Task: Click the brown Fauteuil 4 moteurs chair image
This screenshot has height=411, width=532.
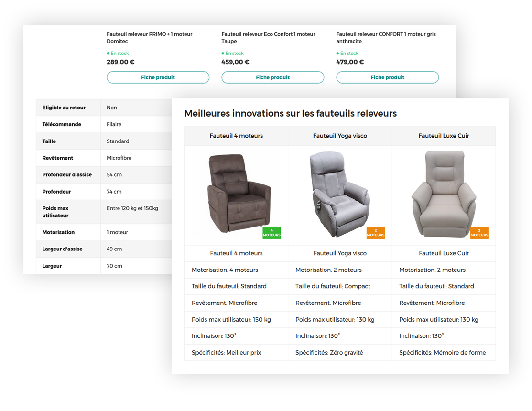Action: tap(239, 193)
